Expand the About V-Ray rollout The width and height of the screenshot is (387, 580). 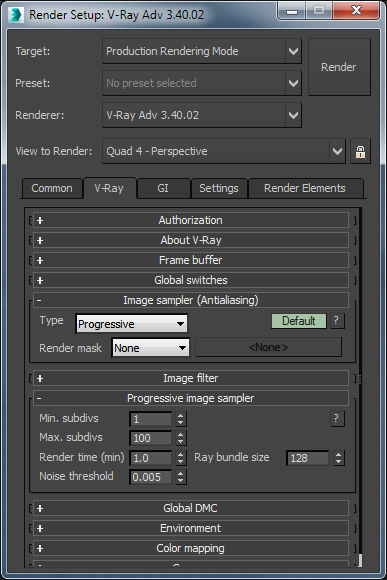click(x=191, y=240)
